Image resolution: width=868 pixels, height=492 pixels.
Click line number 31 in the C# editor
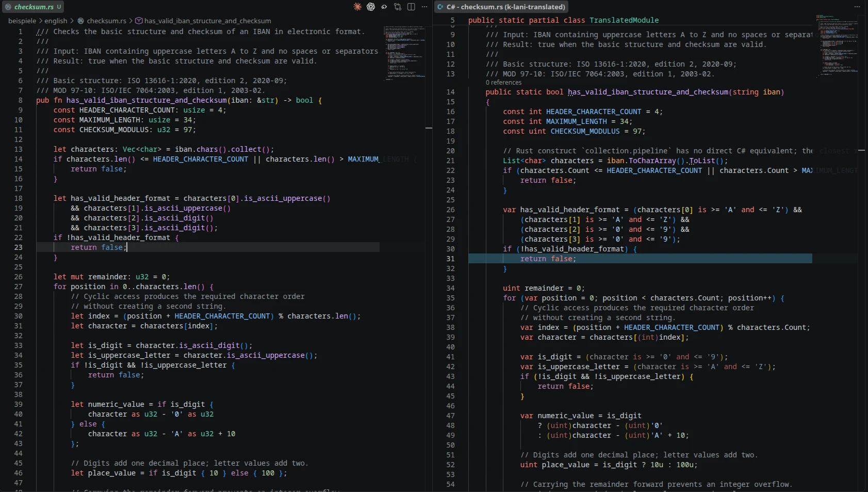(x=450, y=259)
